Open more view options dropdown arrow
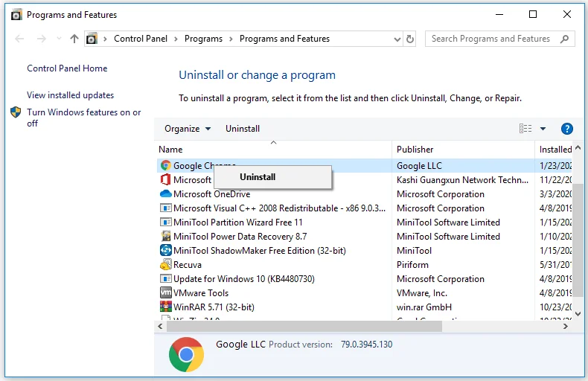Viewport: 588px width, 381px height. point(543,129)
